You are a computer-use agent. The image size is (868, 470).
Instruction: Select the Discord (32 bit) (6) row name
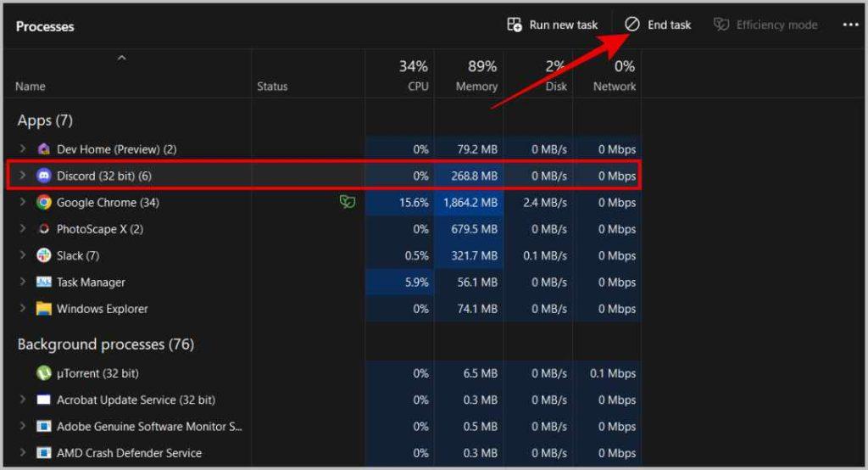pyautogui.click(x=104, y=176)
